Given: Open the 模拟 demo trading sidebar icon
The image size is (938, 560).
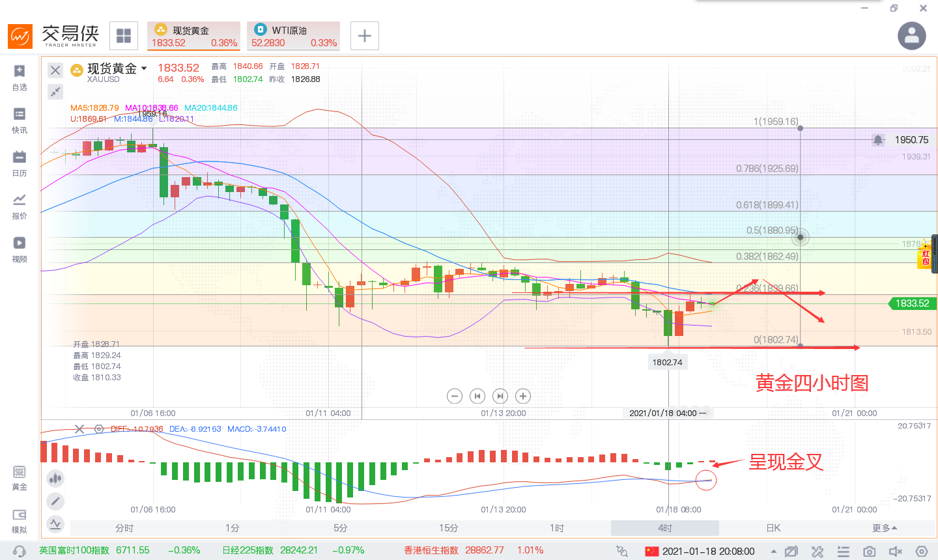Looking at the screenshot, I should coord(20,521).
